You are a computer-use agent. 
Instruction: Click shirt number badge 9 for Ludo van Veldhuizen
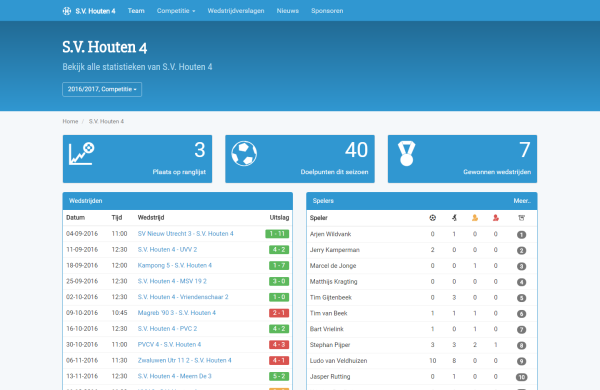(x=521, y=361)
